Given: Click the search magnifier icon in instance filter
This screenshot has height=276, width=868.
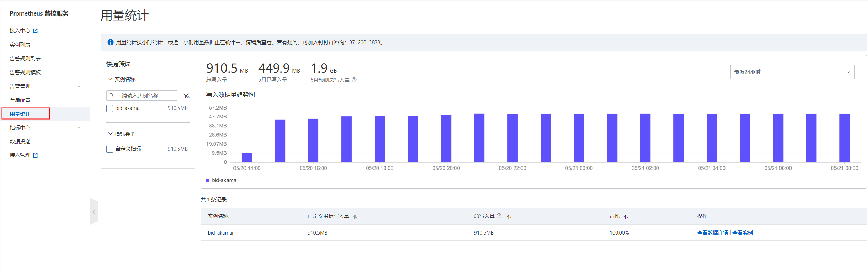Looking at the screenshot, I should [x=112, y=95].
